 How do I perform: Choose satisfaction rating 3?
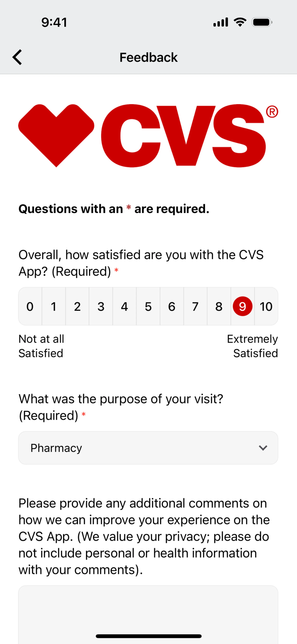pos(101,306)
